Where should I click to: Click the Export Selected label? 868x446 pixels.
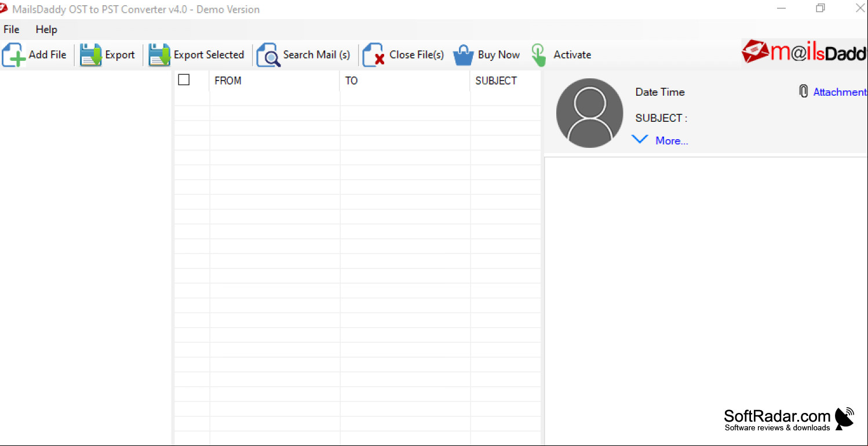209,55
